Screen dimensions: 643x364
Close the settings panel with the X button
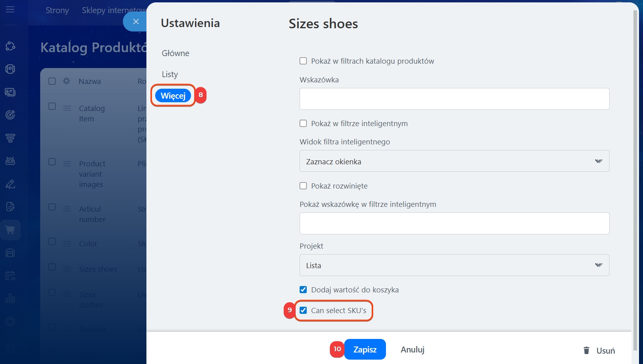tap(136, 21)
